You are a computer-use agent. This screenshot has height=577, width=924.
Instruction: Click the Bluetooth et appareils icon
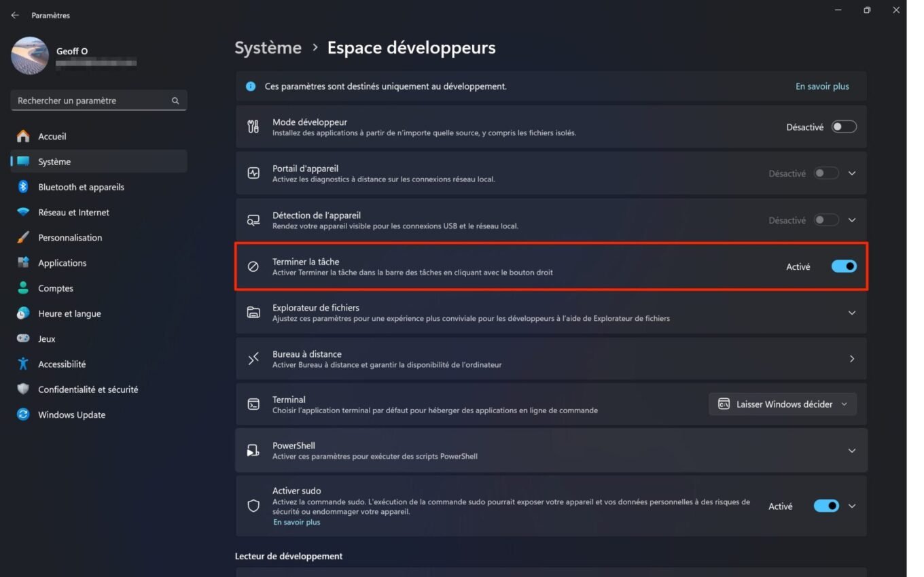23,187
